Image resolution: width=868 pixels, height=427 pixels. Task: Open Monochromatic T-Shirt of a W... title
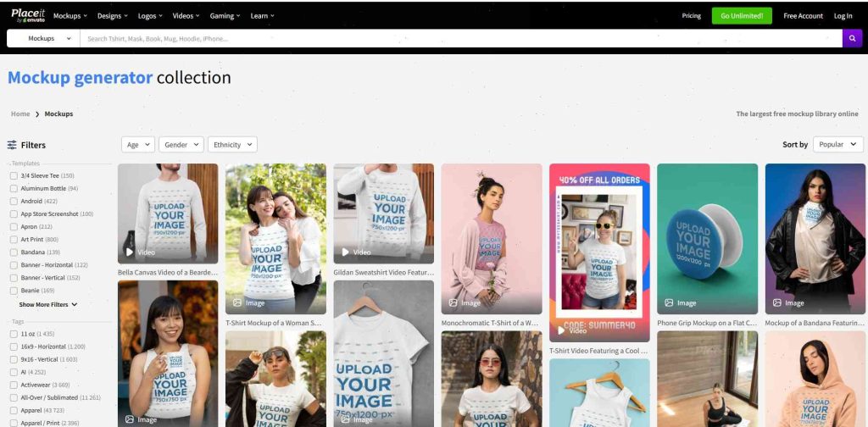489,323
